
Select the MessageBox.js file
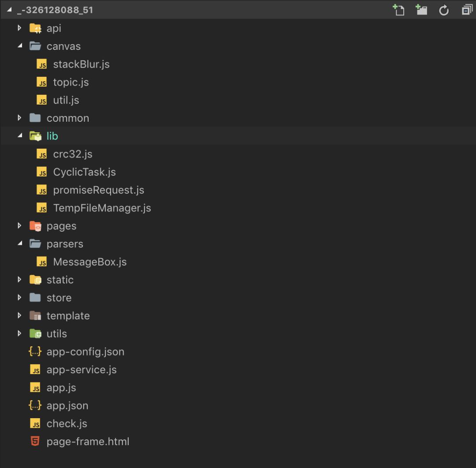89,262
